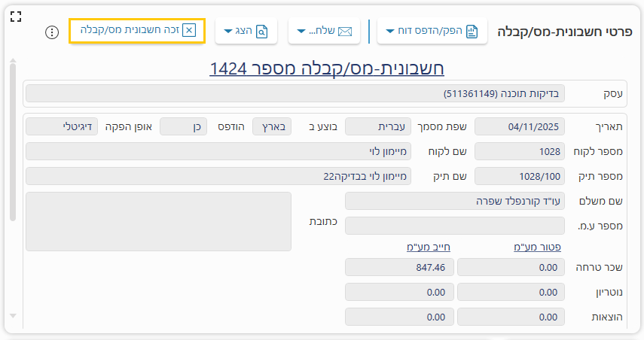The width and height of the screenshot is (644, 340).
Task: Expand the שלח dropdown arrow
Action: click(301, 32)
